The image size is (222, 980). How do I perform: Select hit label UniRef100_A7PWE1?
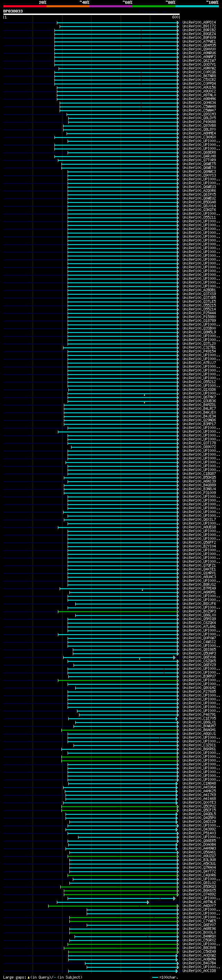199,41
